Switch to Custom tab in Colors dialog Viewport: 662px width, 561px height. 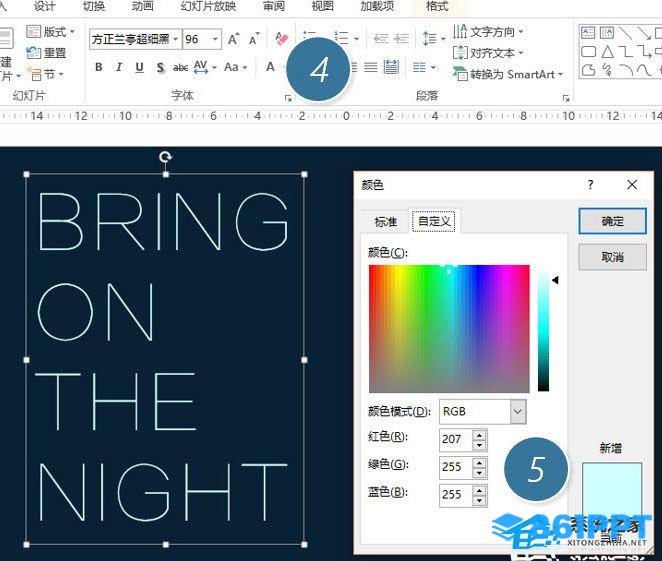[x=434, y=221]
